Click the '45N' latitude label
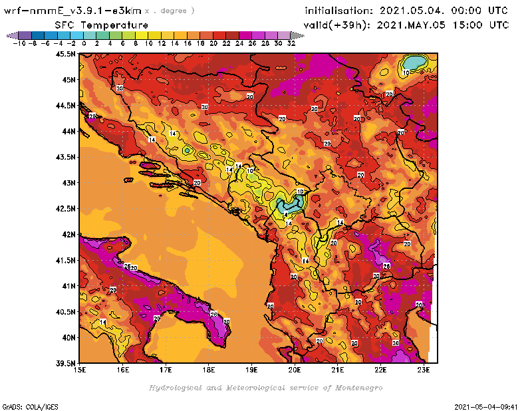 tap(68, 80)
